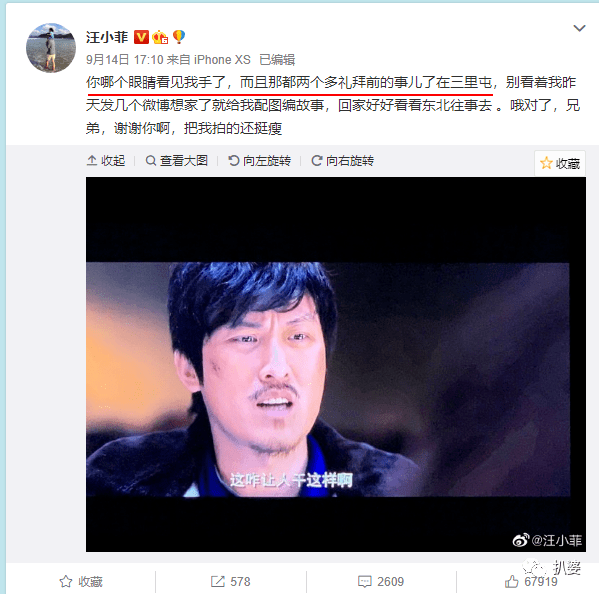Viewport: 599px width, 594px height.
Task: Open the 汪小菲 username link
Action: (107, 37)
